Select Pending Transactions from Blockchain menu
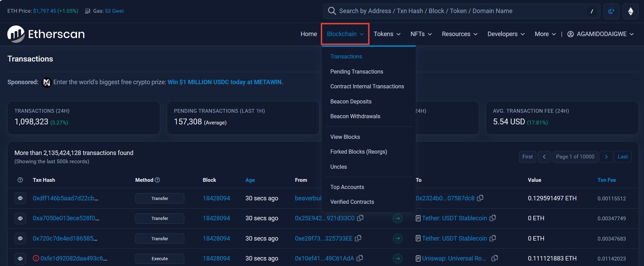The image size is (644, 266). pyautogui.click(x=357, y=71)
